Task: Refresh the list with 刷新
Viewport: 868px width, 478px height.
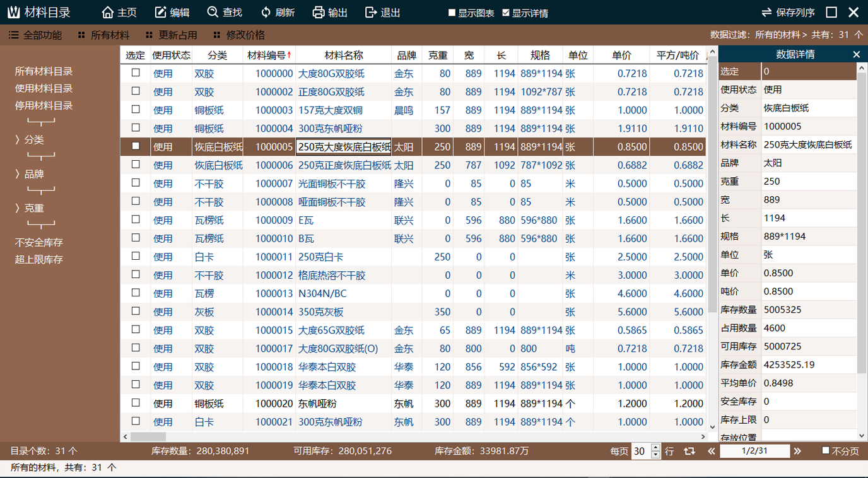Action: (266, 13)
